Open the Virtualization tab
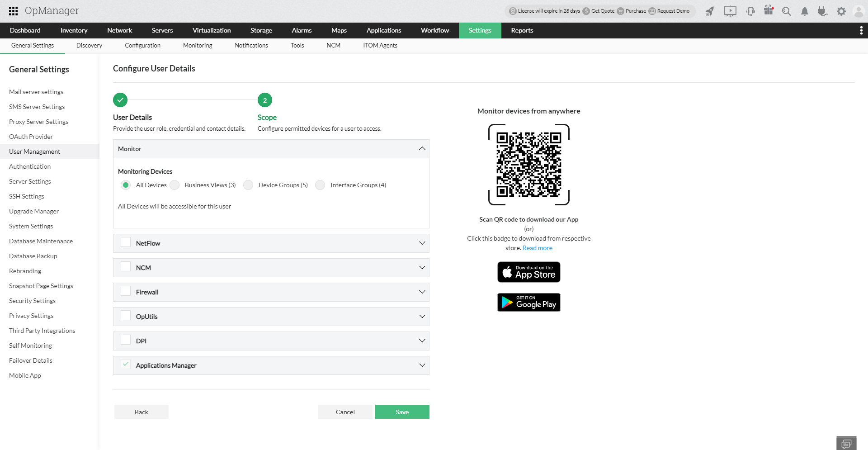 212,30
